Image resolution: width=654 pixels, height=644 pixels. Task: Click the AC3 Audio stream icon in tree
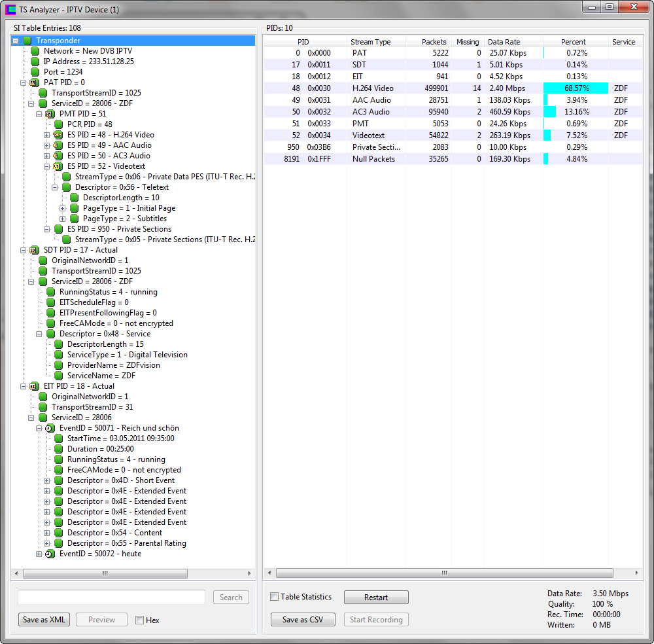pyautogui.click(x=58, y=156)
